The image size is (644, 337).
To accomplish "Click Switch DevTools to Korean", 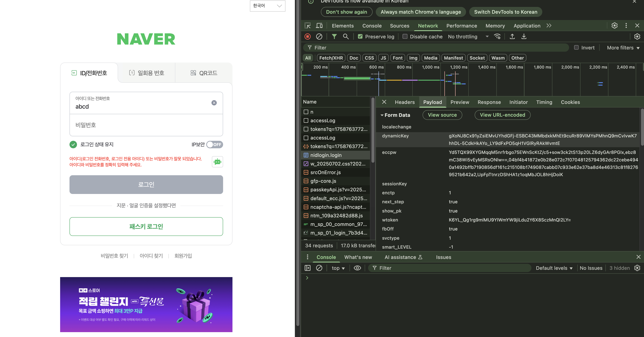I will click(506, 12).
